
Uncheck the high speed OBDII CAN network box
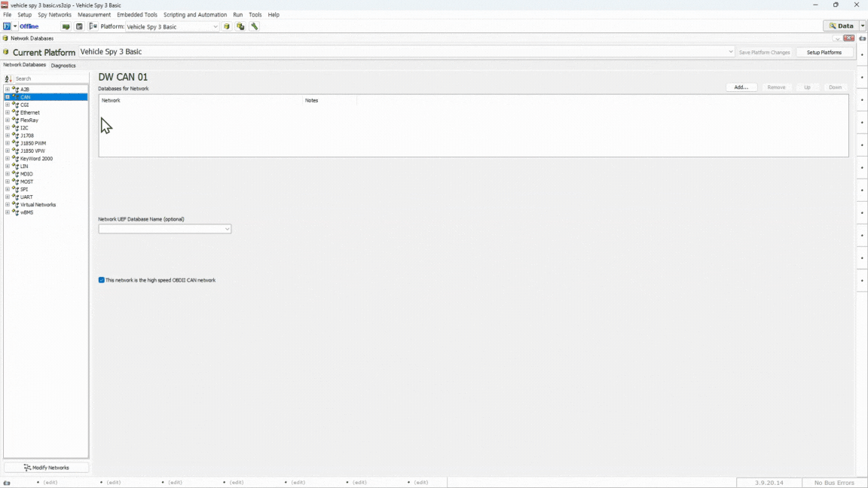click(x=102, y=280)
